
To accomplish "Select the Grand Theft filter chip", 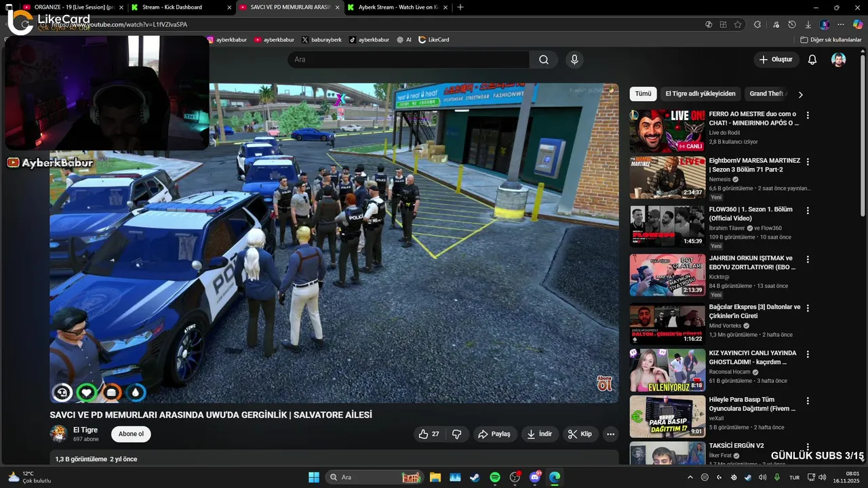I will point(768,94).
